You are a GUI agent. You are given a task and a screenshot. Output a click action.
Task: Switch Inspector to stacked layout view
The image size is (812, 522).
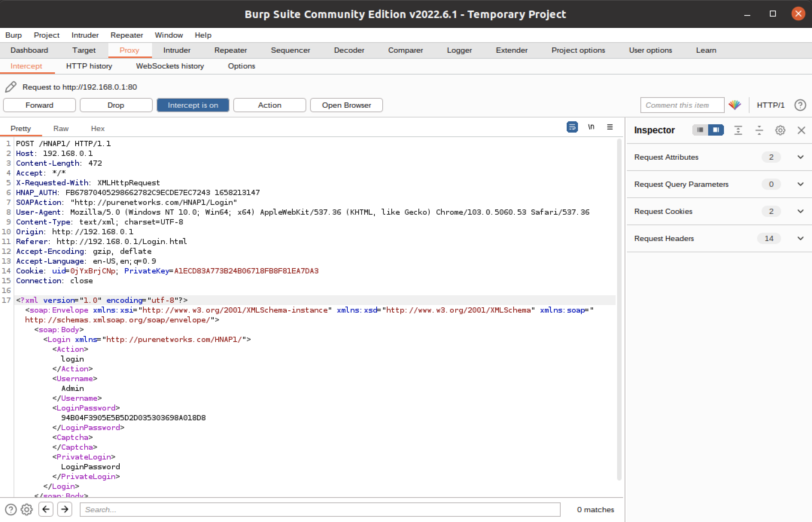(x=700, y=130)
